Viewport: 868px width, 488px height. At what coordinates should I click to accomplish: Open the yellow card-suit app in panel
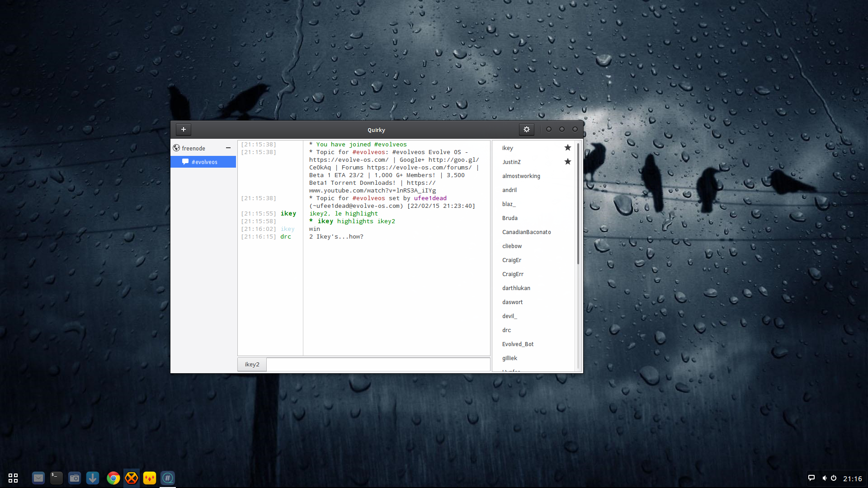[150, 478]
